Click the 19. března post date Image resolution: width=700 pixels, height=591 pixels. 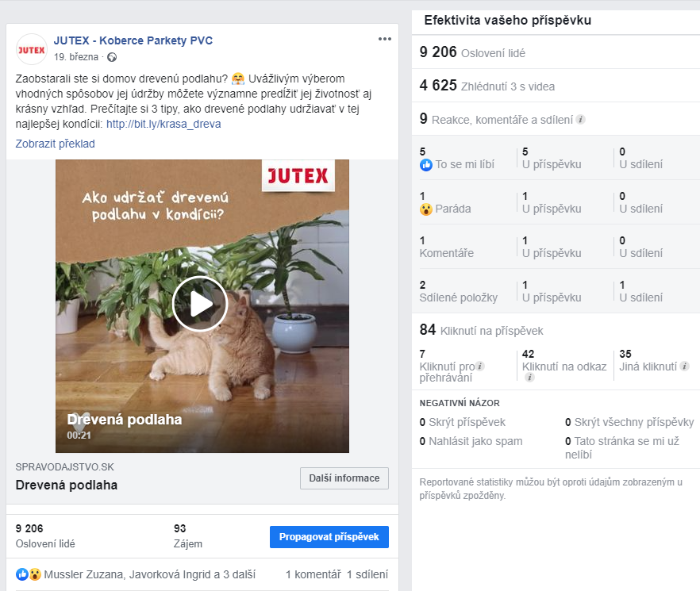tap(76, 57)
